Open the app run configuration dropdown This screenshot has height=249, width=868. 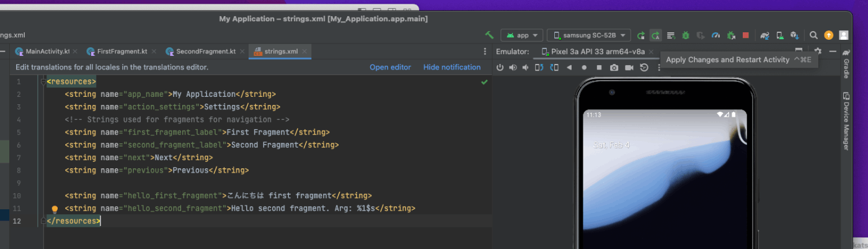pyautogui.click(x=522, y=35)
